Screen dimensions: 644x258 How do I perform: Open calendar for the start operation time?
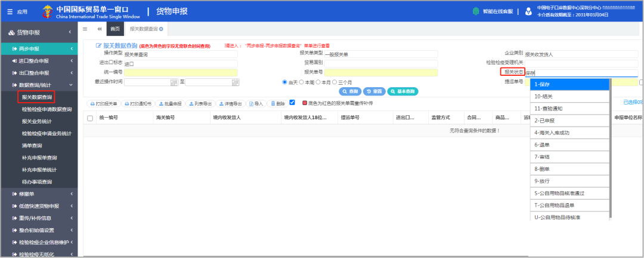coord(174,82)
